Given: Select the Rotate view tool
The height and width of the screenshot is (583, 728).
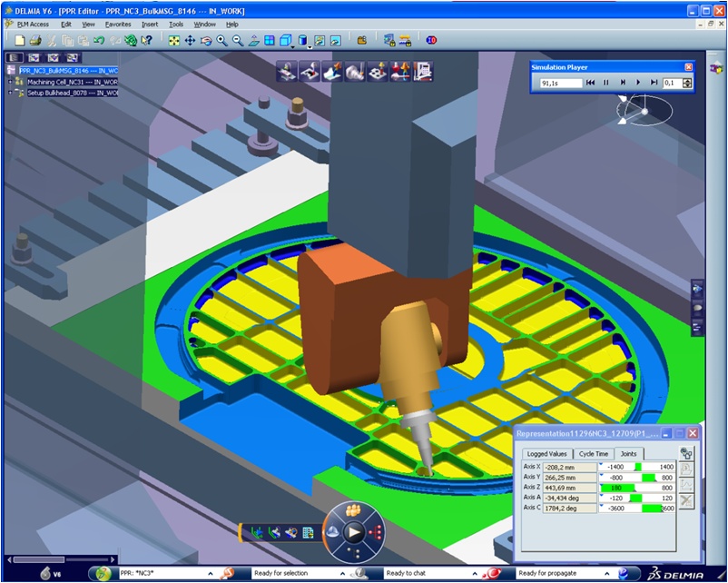Looking at the screenshot, I should pyautogui.click(x=206, y=41).
